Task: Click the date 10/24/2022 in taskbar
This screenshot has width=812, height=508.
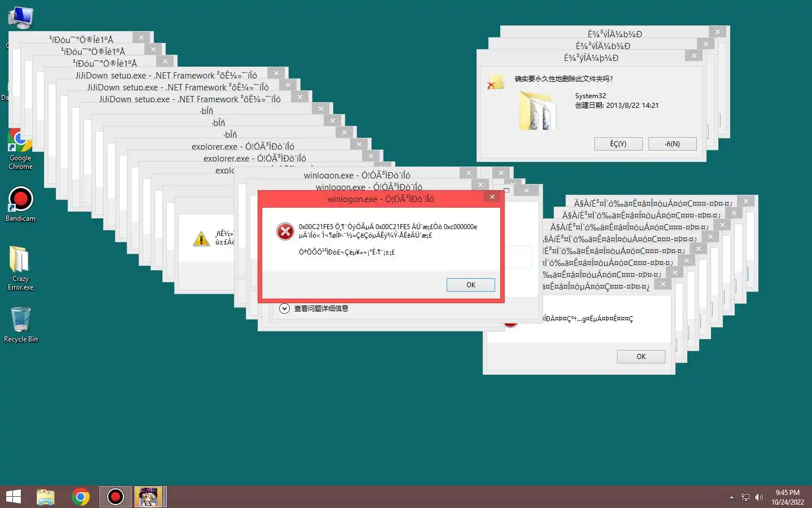Action: tap(788, 502)
